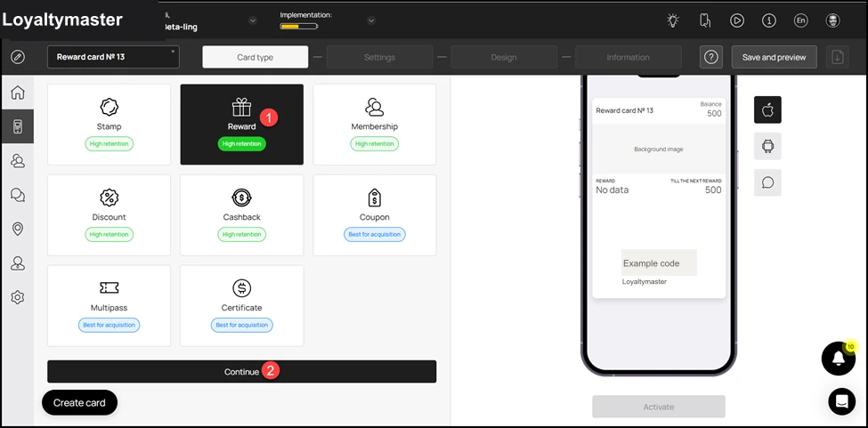This screenshot has width=868, height=428.
Task: Open the Design step tab
Action: coord(504,57)
